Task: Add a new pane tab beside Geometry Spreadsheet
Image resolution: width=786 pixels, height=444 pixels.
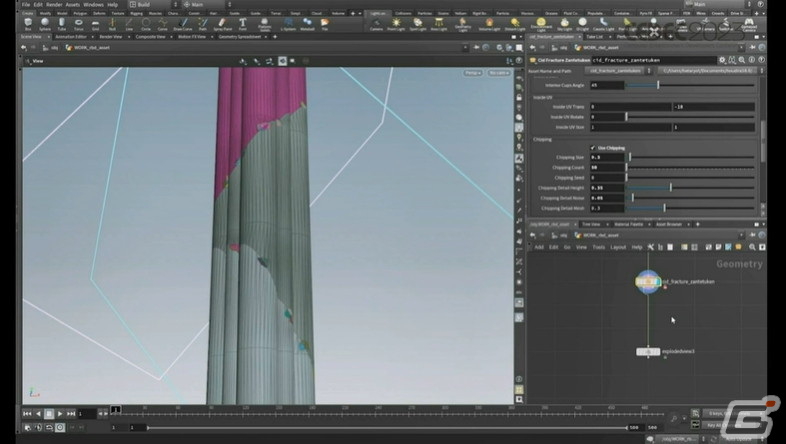Action: tap(275, 37)
